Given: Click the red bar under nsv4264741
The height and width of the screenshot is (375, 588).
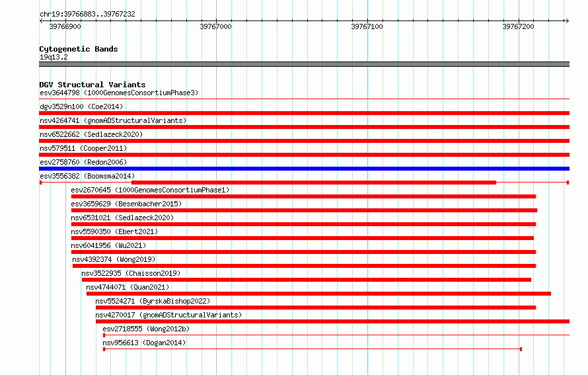Looking at the screenshot, I should click(x=304, y=127).
